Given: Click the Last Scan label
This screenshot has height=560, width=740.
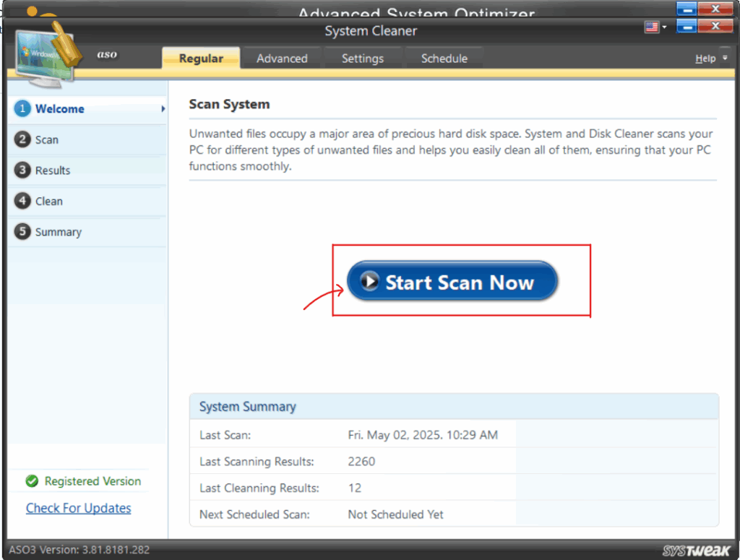Looking at the screenshot, I should tap(225, 435).
